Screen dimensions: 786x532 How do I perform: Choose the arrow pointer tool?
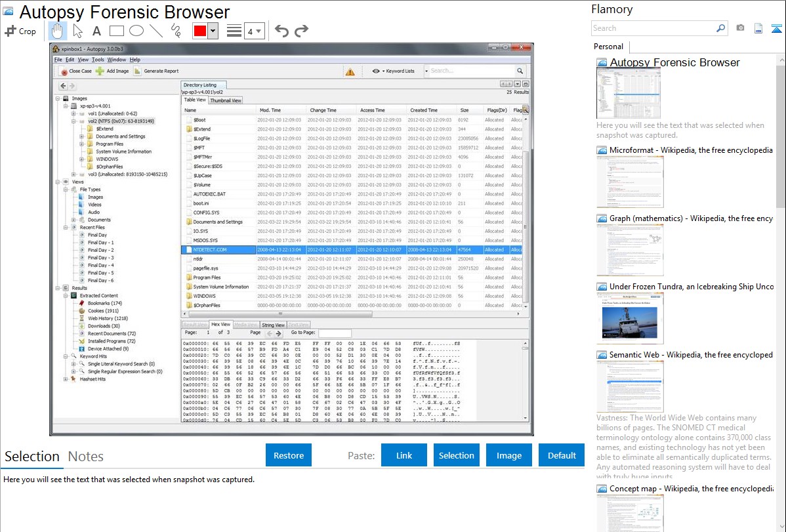pos(77,31)
